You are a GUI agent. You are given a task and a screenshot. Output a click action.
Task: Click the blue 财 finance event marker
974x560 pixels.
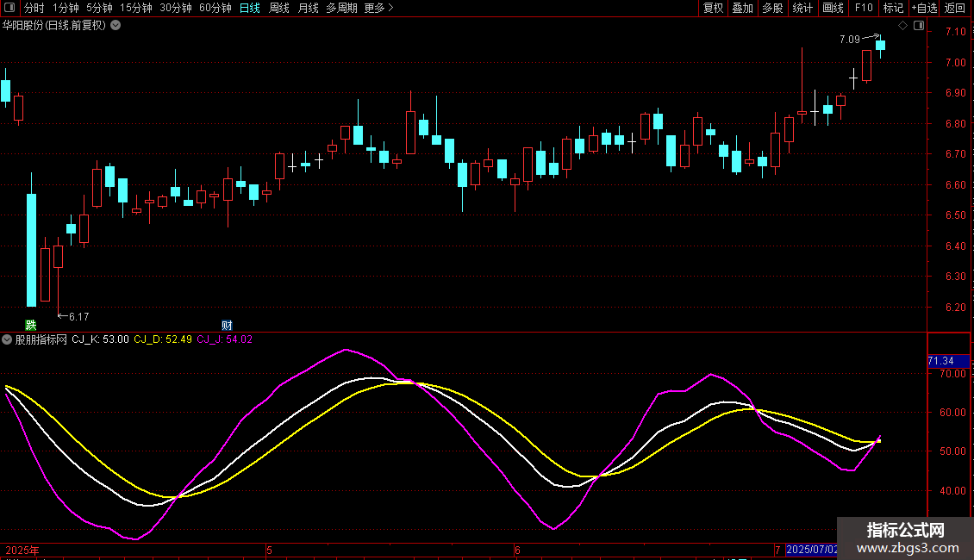(x=227, y=326)
